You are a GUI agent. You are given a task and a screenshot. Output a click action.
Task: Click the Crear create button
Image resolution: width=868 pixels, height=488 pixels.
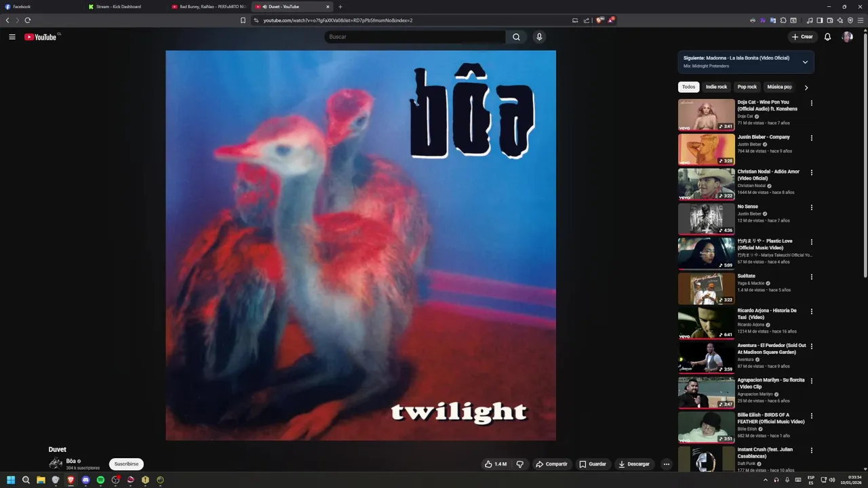(802, 37)
